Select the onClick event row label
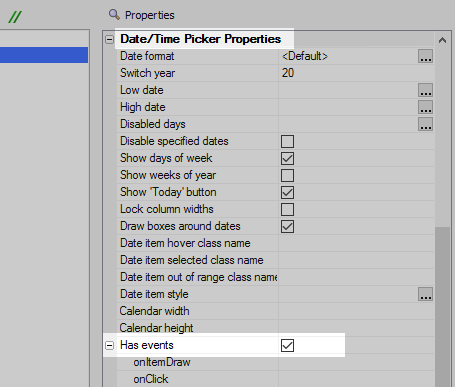 151,379
